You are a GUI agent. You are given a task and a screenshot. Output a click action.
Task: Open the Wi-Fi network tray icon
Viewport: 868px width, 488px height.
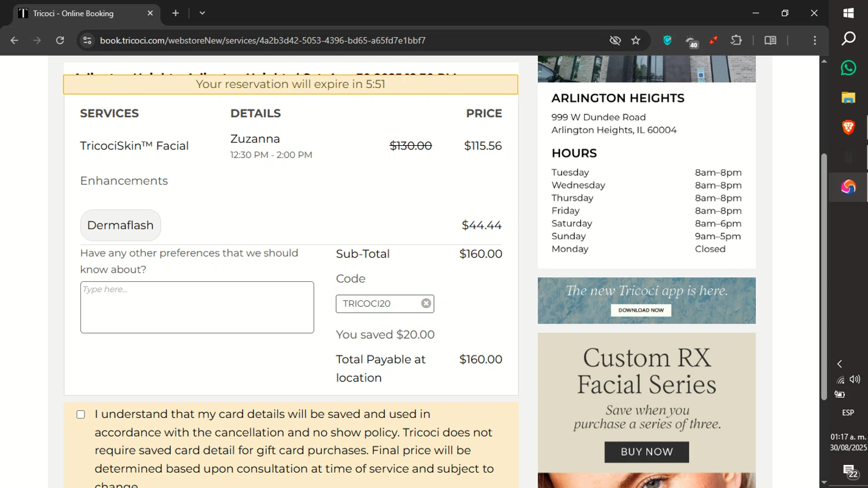coord(840,380)
